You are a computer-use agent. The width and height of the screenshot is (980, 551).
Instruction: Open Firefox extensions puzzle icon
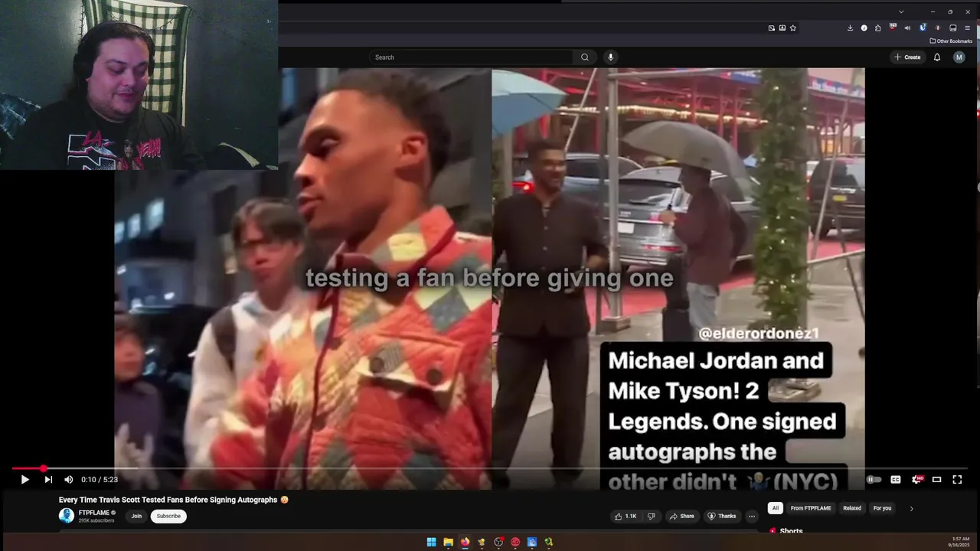pyautogui.click(x=878, y=28)
